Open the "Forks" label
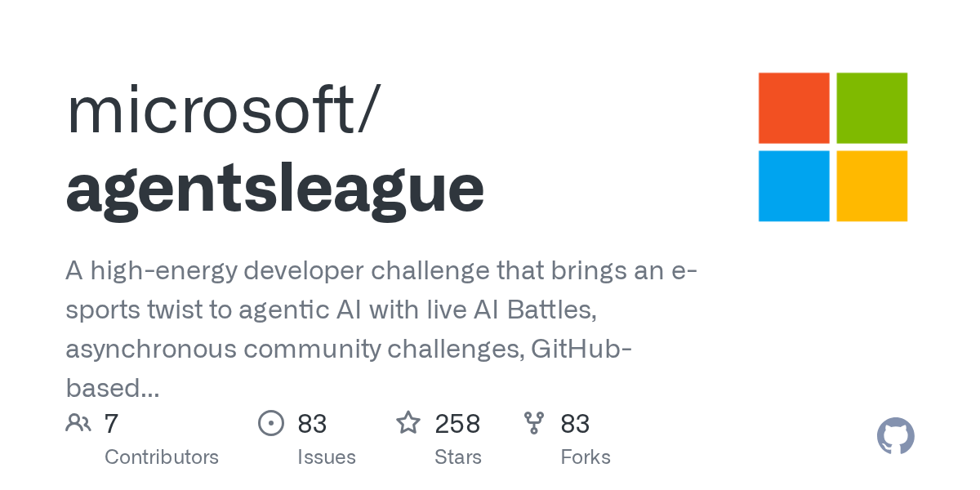 [586, 457]
